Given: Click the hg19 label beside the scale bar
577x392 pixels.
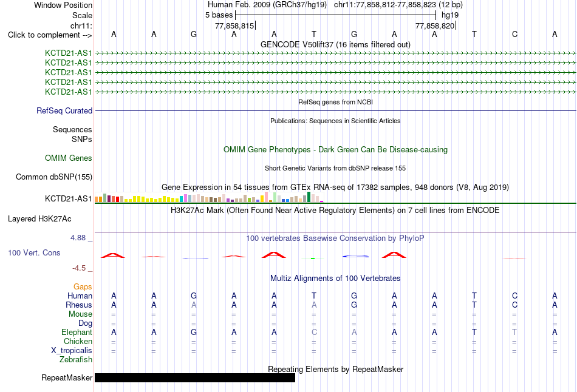Looking at the screenshot, I should [450, 15].
